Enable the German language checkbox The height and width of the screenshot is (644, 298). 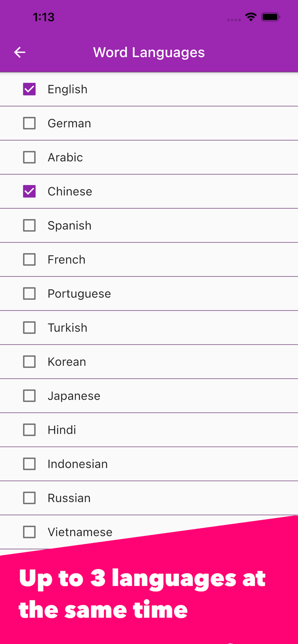[x=29, y=123]
